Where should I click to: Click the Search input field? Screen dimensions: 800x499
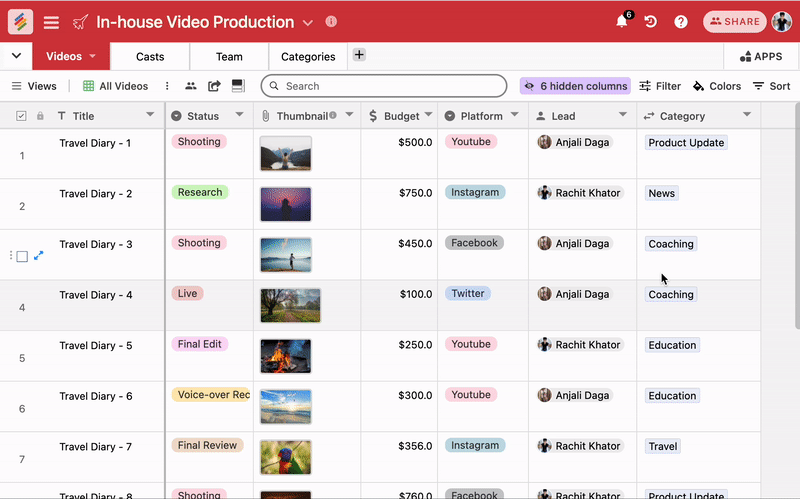[x=384, y=86]
